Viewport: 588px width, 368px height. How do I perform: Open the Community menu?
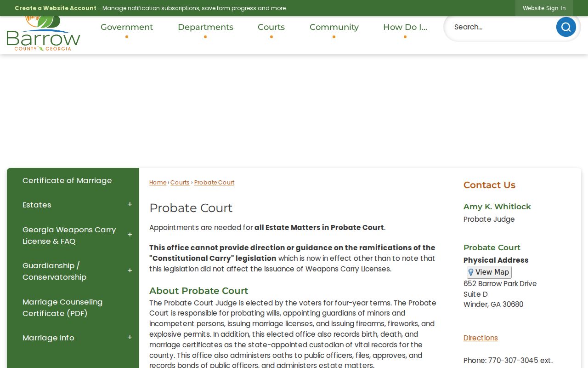334,27
